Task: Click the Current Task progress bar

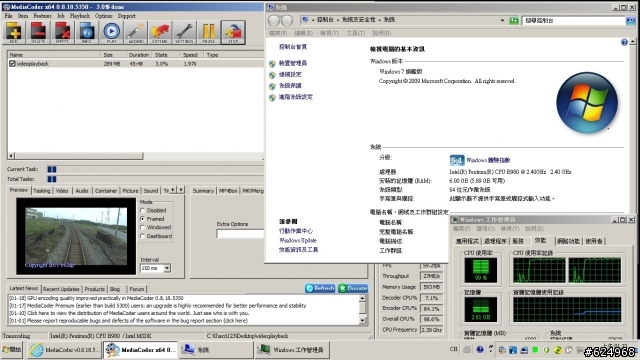Action: coord(155,169)
